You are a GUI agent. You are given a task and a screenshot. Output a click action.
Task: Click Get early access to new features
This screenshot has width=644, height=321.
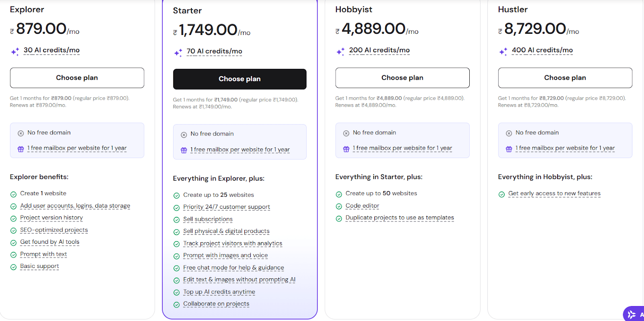coord(554,193)
